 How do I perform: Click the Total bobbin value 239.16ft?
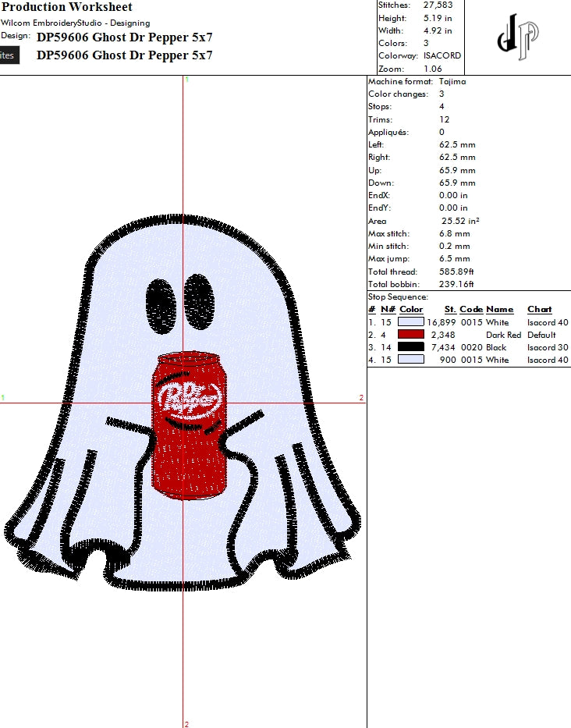pos(456,284)
